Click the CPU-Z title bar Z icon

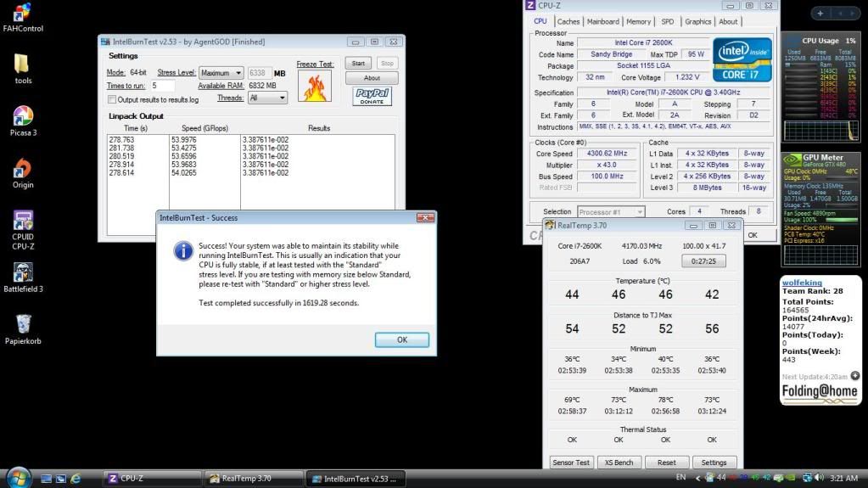click(530, 6)
